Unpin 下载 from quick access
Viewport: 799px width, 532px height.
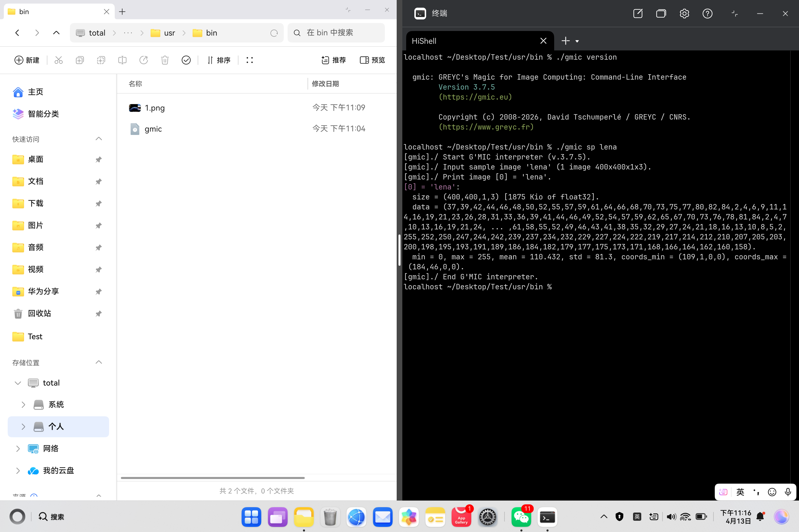pyautogui.click(x=98, y=203)
